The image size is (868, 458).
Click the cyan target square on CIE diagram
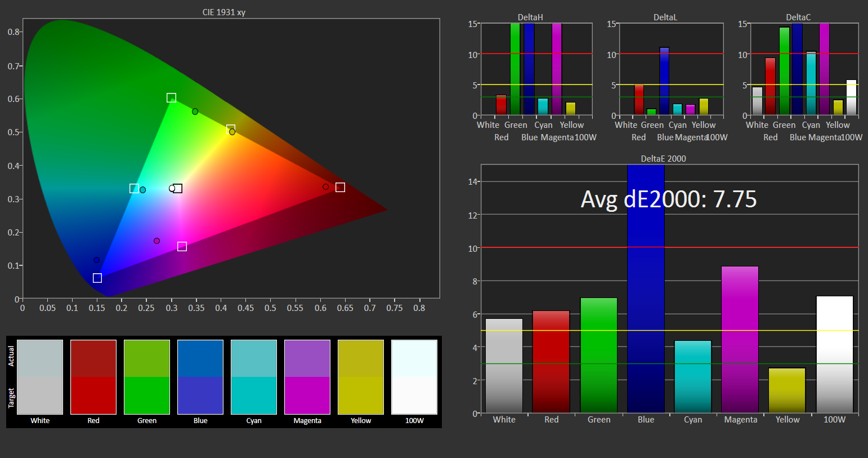(x=134, y=188)
